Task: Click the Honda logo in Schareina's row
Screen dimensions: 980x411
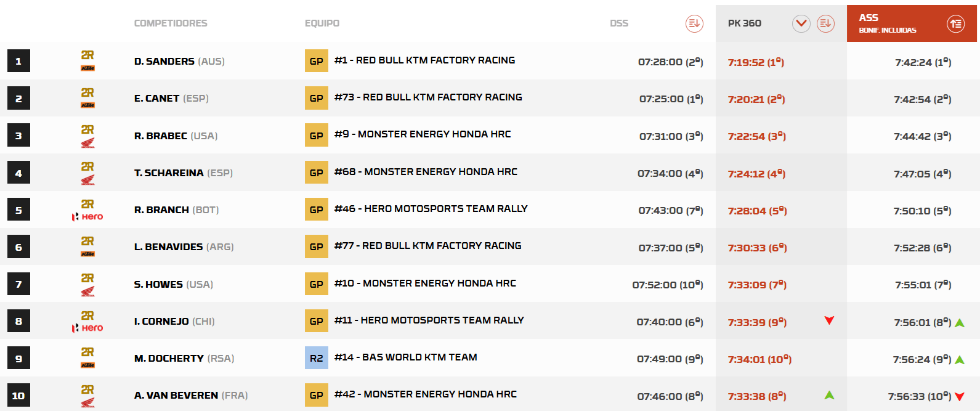Action: point(87,181)
